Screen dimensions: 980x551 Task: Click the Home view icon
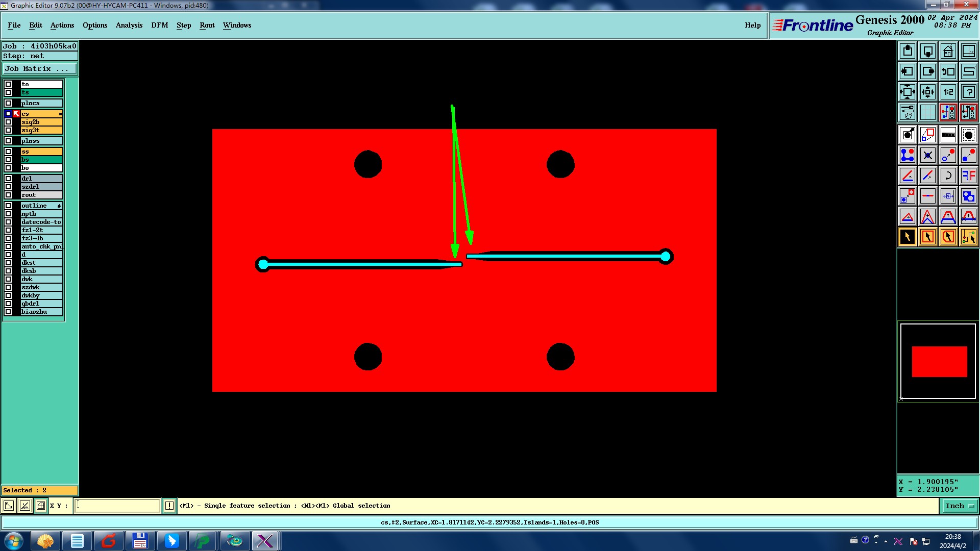click(x=948, y=51)
